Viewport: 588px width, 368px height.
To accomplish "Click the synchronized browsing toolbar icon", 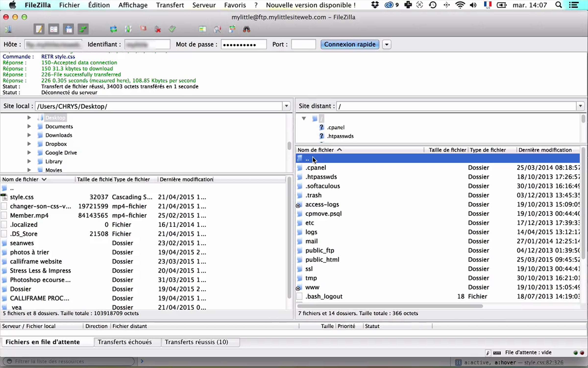I will (232, 29).
